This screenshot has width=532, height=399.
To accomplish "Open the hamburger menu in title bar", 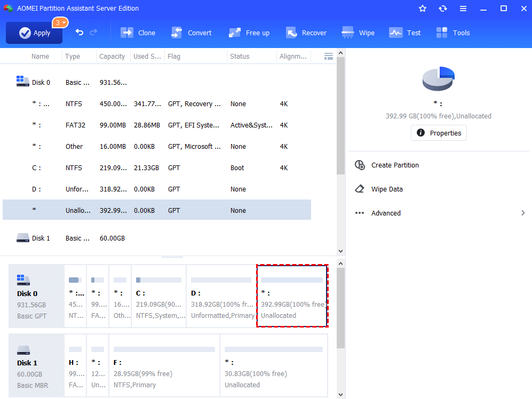I will (x=463, y=9).
